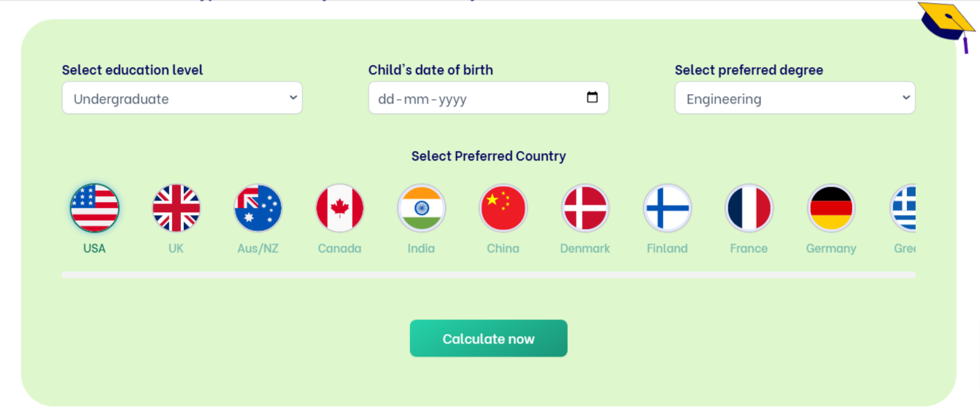Image resolution: width=980 pixels, height=412 pixels.
Task: Pick the Germany flag
Action: tap(831, 209)
